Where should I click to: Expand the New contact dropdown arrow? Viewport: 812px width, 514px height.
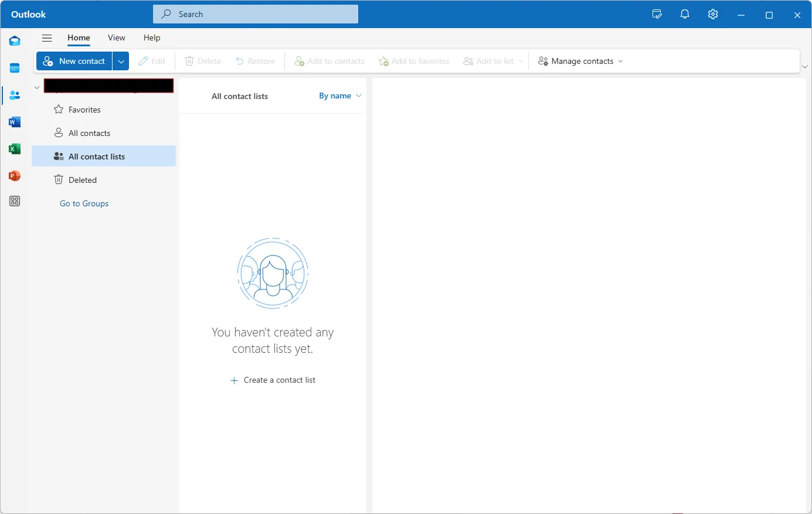pyautogui.click(x=121, y=61)
